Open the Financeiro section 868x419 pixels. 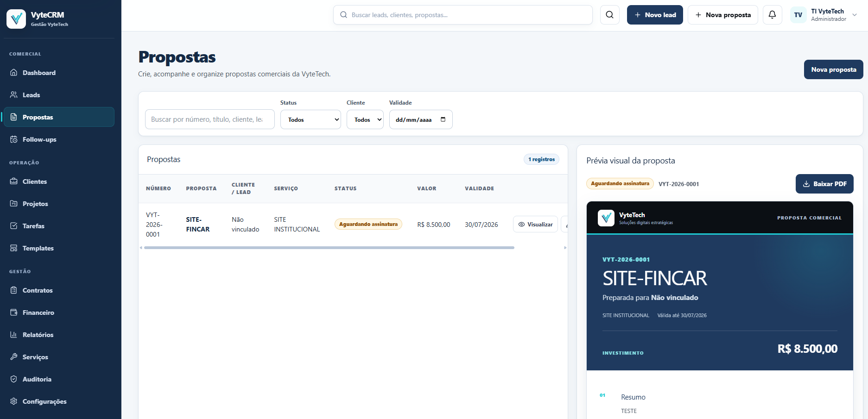tap(59, 313)
